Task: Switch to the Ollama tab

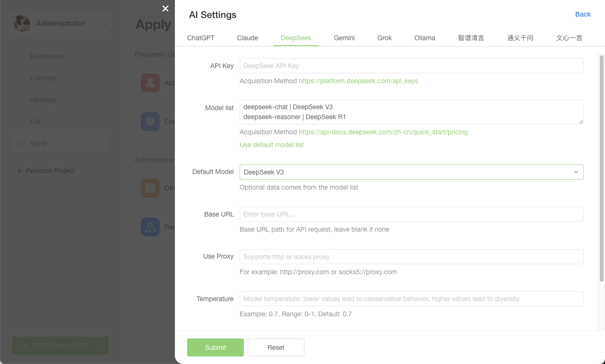Action: (425, 38)
